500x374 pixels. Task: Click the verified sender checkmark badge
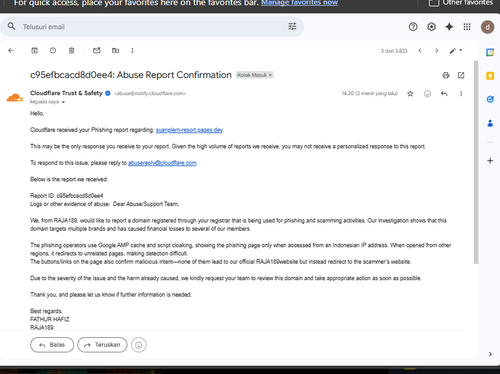coord(108,93)
